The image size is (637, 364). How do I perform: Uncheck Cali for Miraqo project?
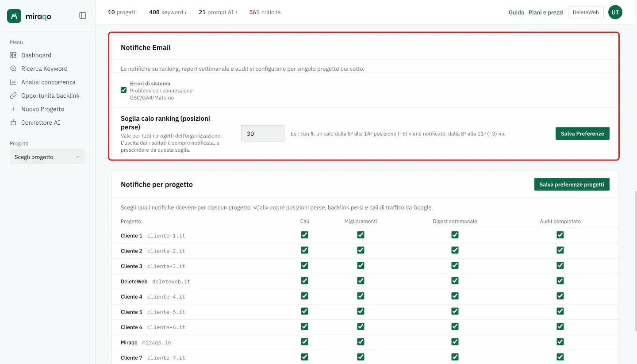[304, 342]
